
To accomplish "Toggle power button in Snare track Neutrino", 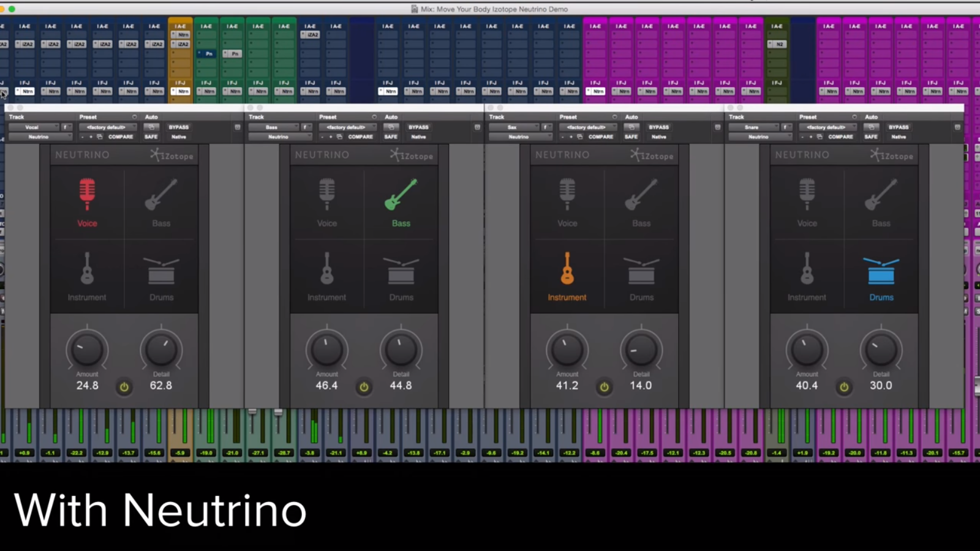I will coord(844,387).
